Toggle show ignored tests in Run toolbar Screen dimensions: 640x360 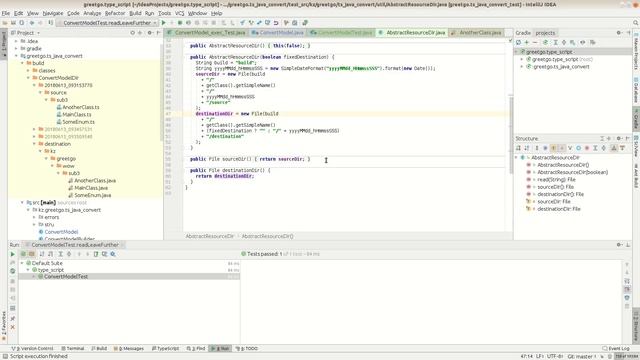(31, 254)
